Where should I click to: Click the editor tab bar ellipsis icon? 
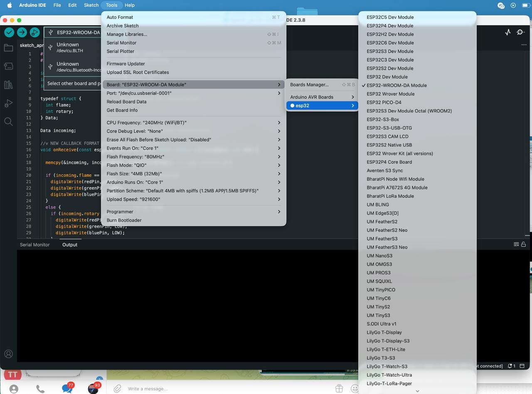[x=524, y=45]
